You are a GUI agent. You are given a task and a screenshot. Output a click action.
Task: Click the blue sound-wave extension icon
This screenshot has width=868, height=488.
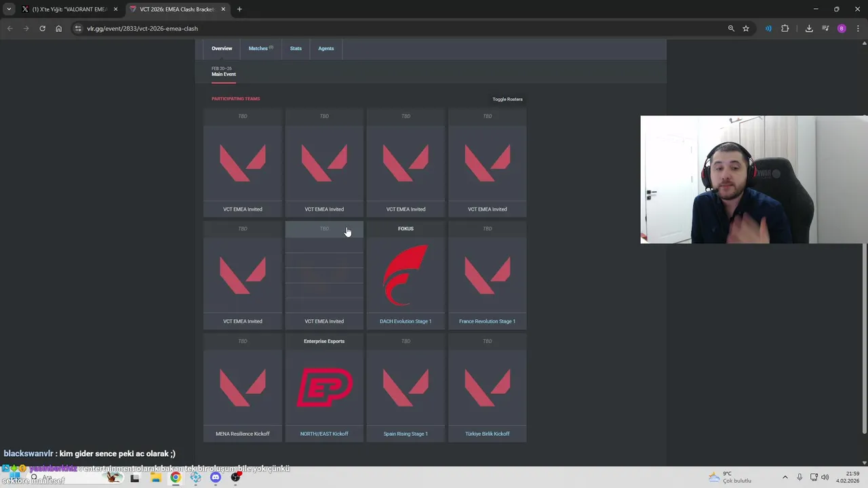point(768,28)
